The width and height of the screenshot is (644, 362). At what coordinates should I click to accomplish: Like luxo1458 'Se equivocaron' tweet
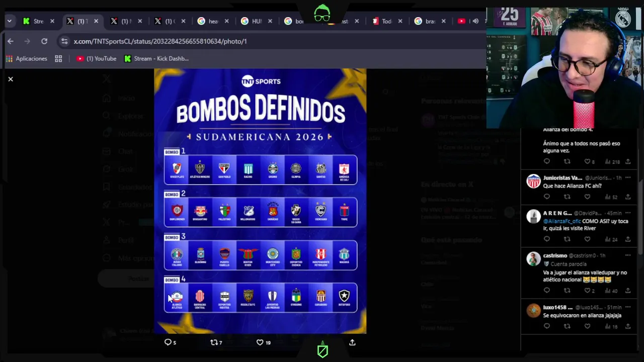tap(587, 326)
